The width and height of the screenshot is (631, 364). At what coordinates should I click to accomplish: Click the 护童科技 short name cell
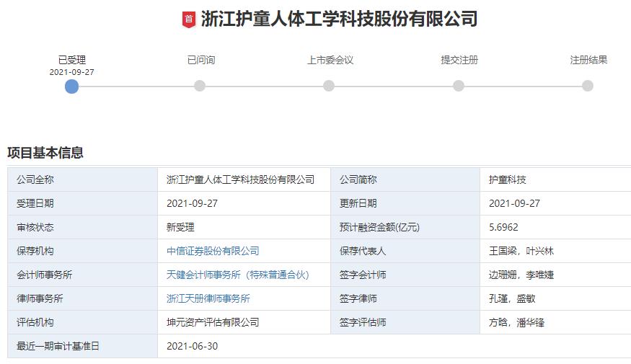tap(555, 179)
